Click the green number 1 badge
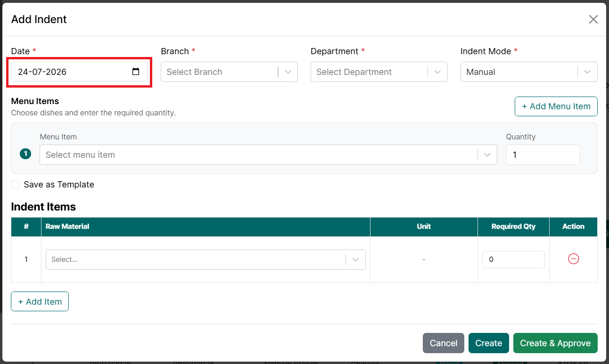 (x=25, y=154)
